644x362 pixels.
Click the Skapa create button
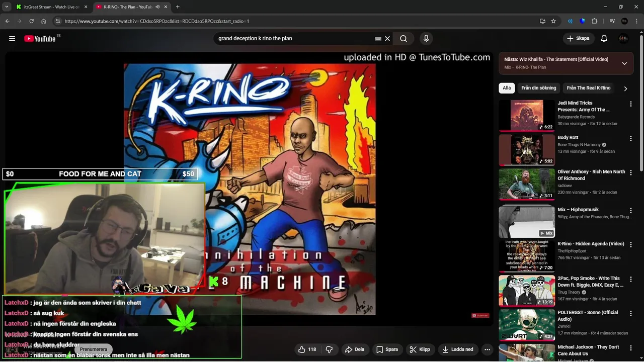pyautogui.click(x=578, y=39)
